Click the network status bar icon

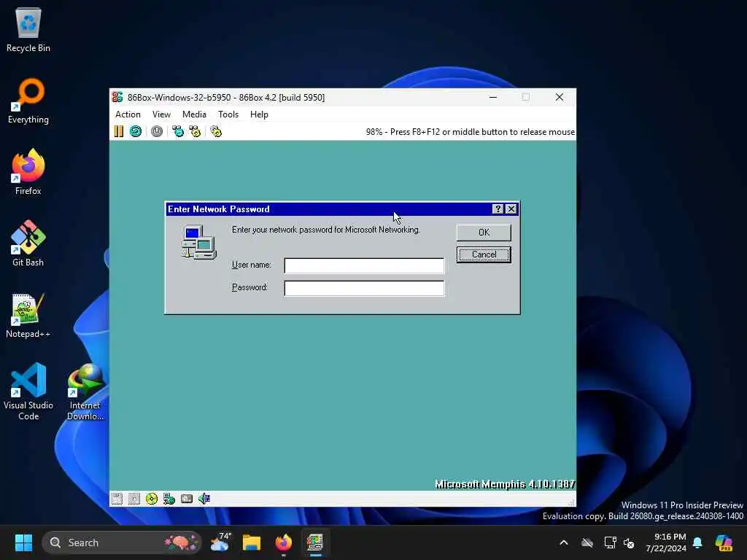pos(169,499)
